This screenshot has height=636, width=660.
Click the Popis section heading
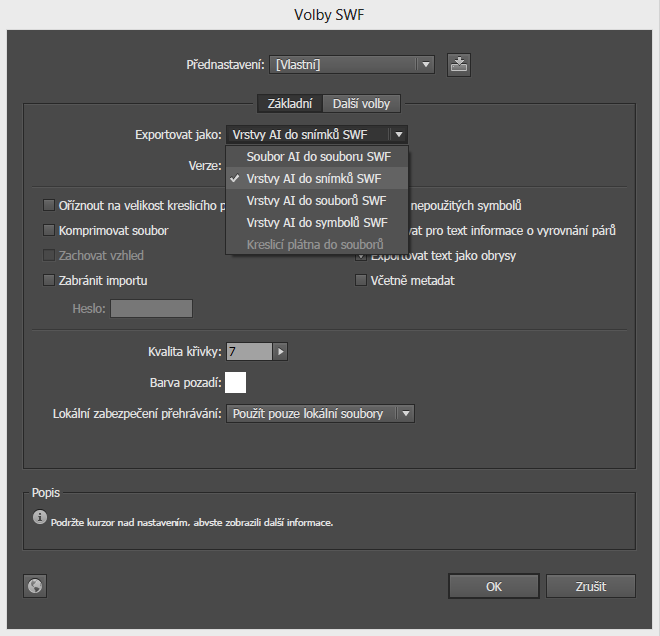(x=46, y=492)
